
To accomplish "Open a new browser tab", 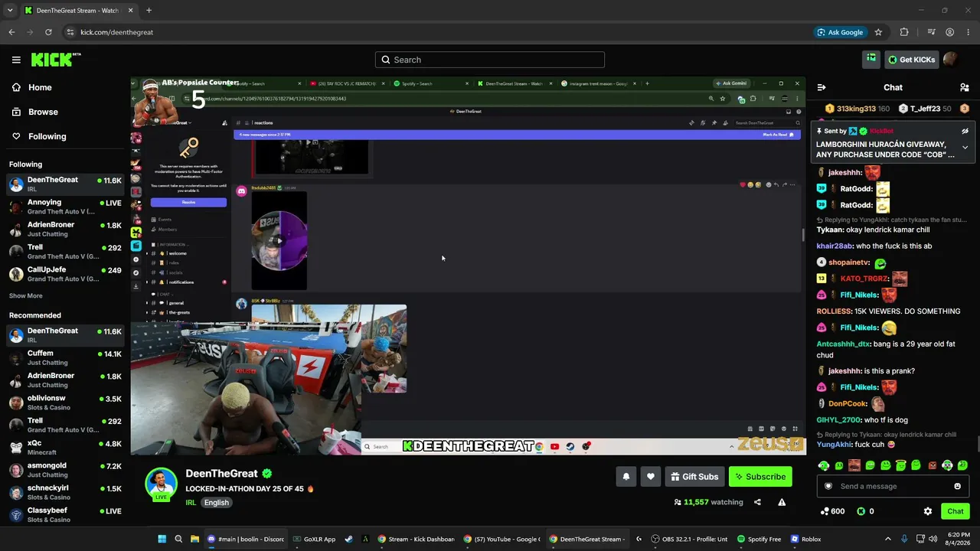I will [149, 11].
